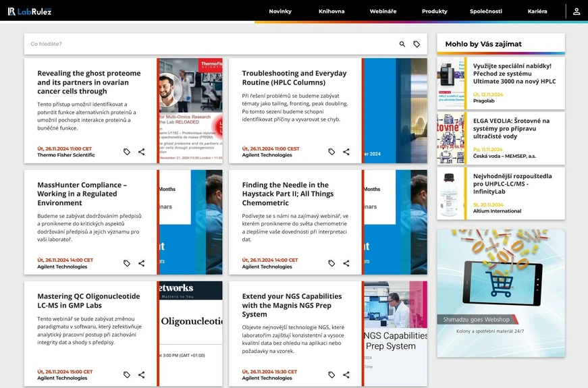Screen dimensions: 588x388
Task: Open the Ultimate 3000 special offer article
Action: point(514,74)
